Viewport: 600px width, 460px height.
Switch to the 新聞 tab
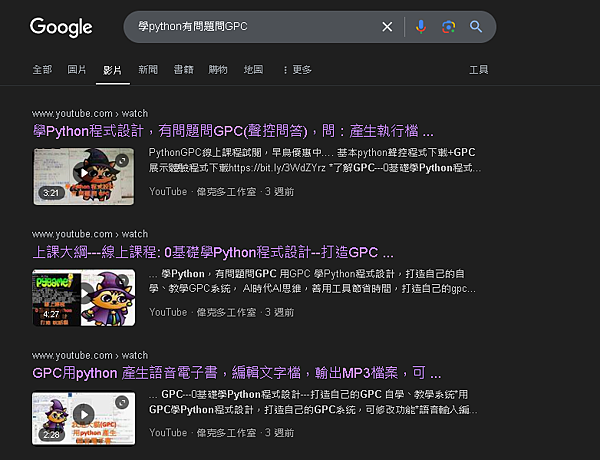pos(148,70)
